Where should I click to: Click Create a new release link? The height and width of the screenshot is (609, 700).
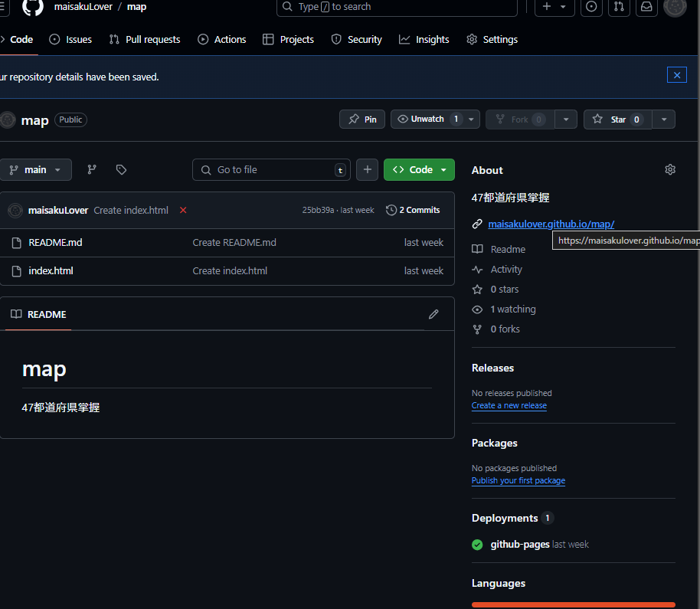[x=509, y=405]
